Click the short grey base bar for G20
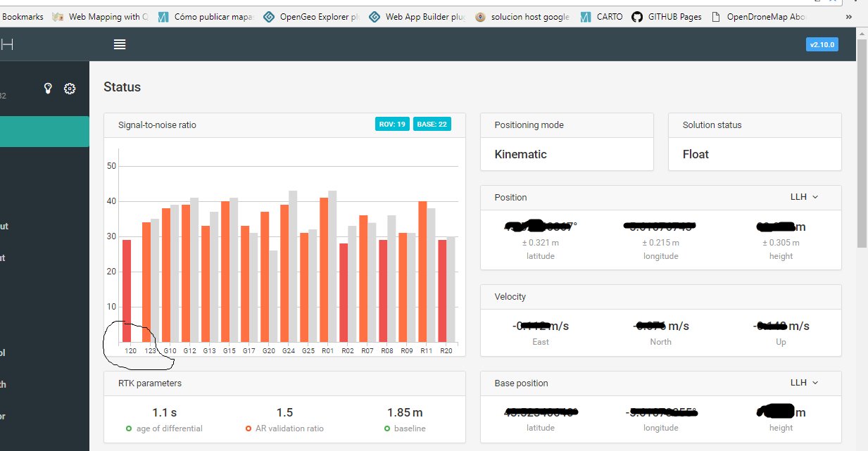Image resolution: width=868 pixels, height=451 pixels. (x=273, y=296)
